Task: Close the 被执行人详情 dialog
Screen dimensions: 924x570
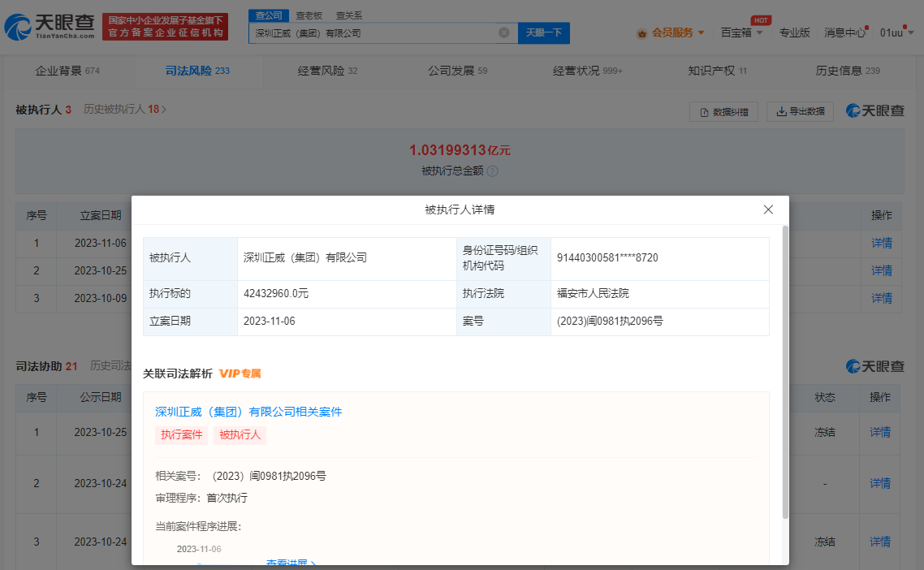Action: click(x=768, y=209)
